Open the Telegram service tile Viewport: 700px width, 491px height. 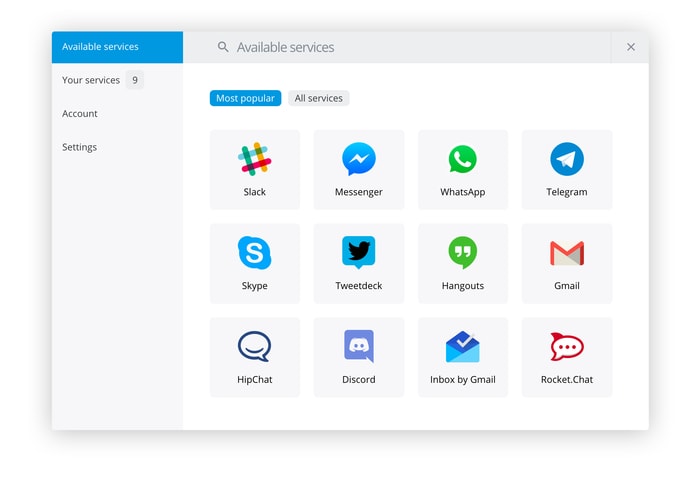[x=566, y=169]
